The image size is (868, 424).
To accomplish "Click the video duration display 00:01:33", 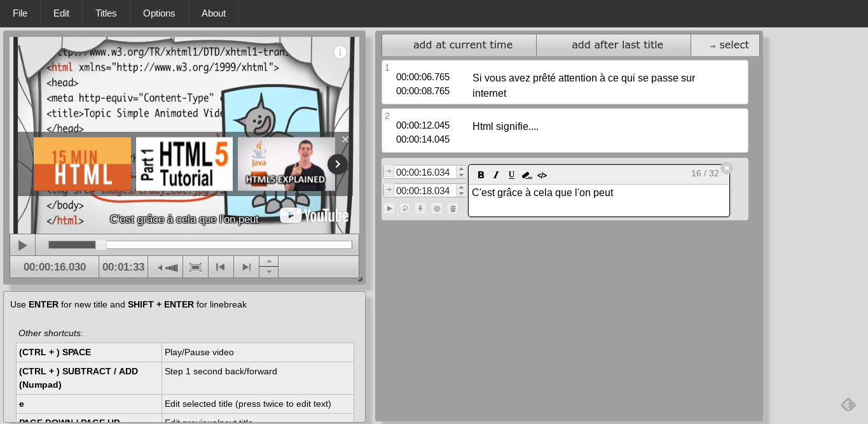I will coord(123,267).
